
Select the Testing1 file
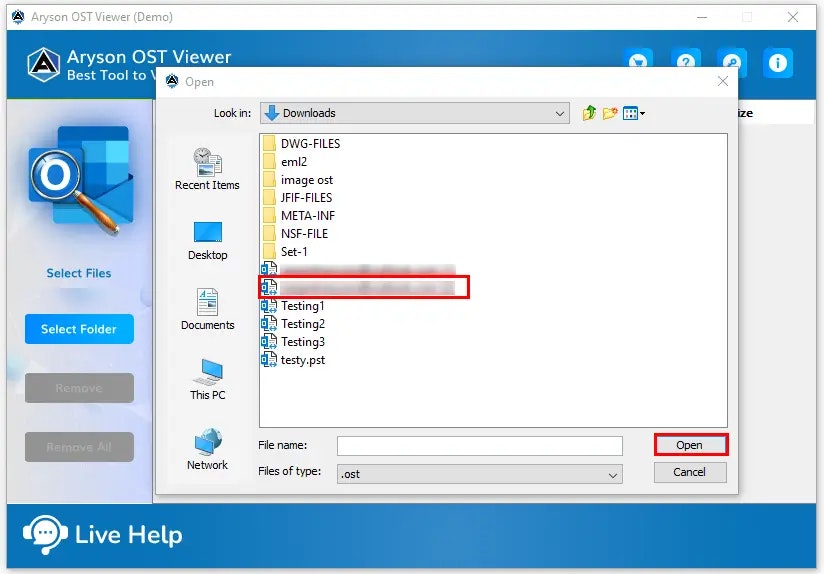293,306
